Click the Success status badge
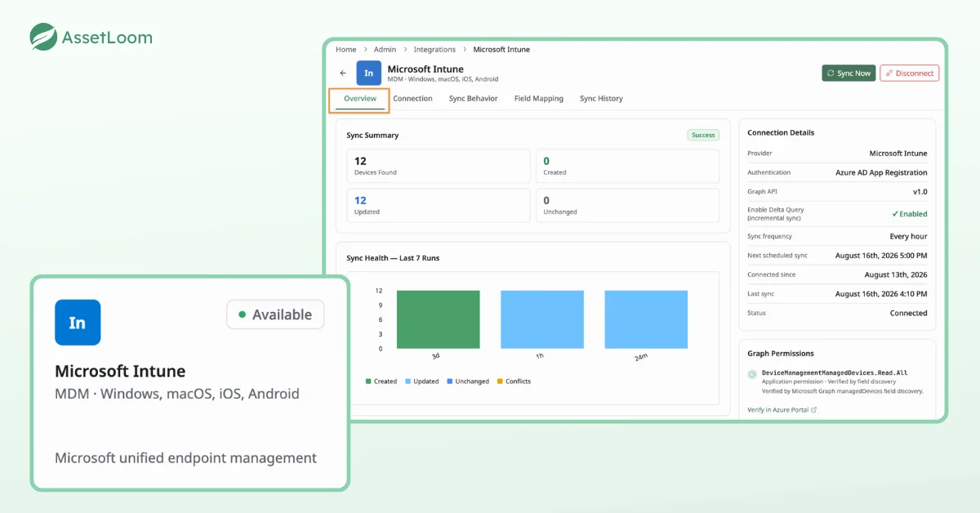 click(x=703, y=135)
